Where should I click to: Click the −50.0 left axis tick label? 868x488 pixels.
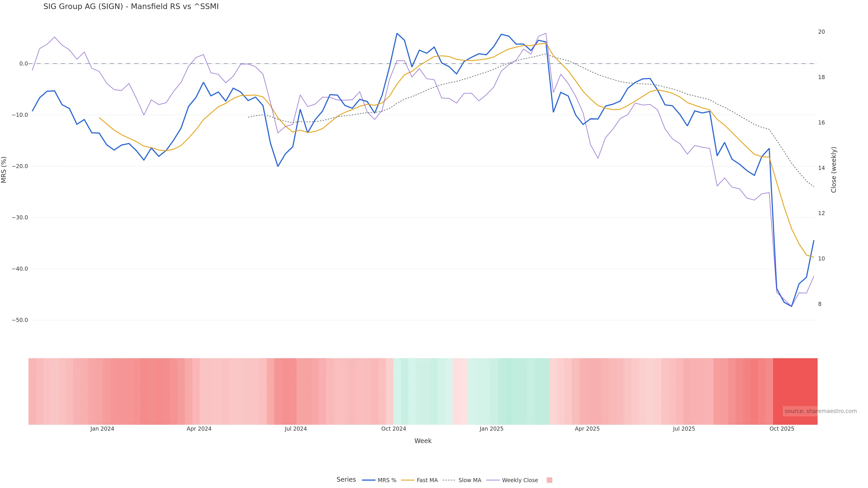20,320
